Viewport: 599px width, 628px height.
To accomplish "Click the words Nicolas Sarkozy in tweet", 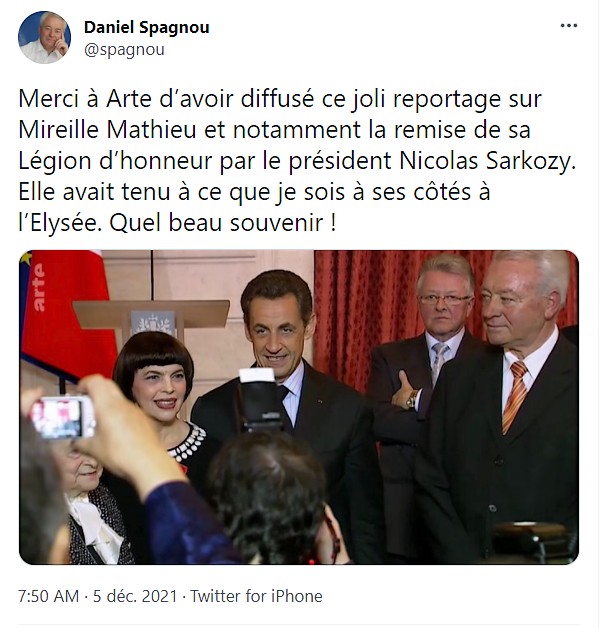I will coord(487,161).
